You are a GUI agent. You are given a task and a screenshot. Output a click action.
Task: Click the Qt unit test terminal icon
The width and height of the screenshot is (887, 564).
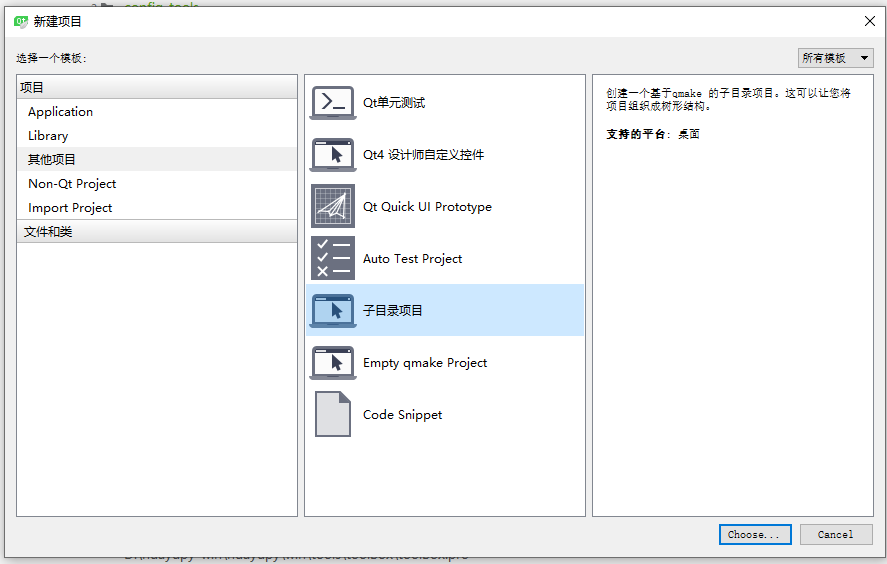click(x=333, y=102)
